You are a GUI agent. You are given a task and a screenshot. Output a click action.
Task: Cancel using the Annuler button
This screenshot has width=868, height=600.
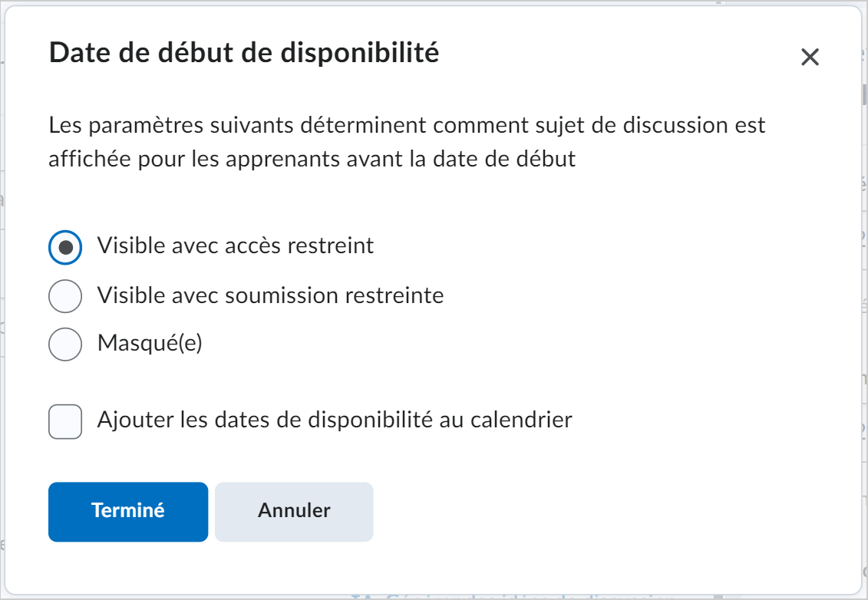294,512
